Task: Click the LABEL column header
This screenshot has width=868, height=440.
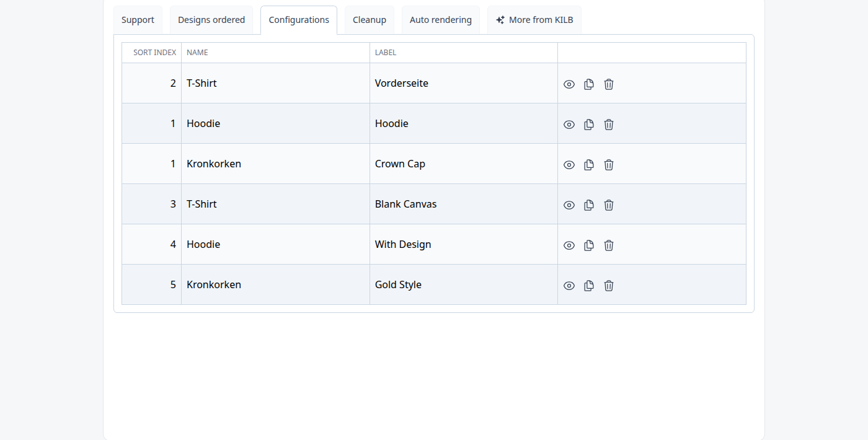Action: pyautogui.click(x=464, y=53)
